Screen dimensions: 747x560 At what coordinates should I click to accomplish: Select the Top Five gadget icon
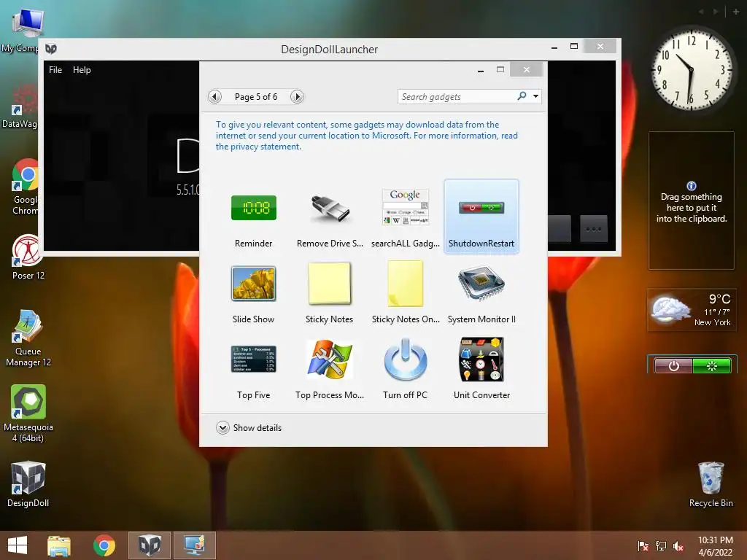coord(253,359)
